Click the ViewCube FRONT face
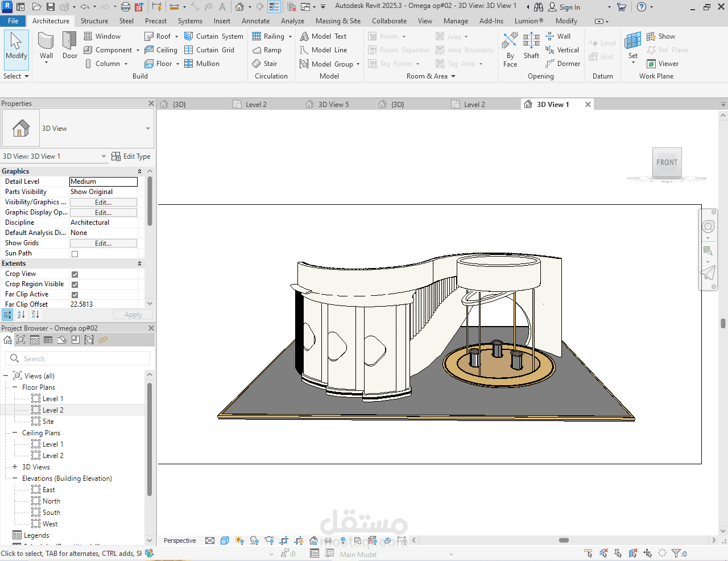Viewport: 728px width, 561px height. 667,163
